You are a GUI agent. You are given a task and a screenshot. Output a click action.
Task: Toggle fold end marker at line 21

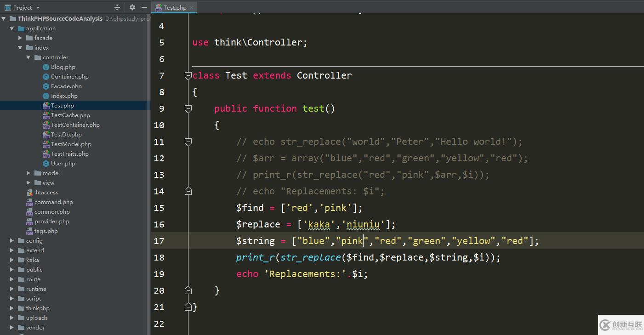[x=188, y=307]
